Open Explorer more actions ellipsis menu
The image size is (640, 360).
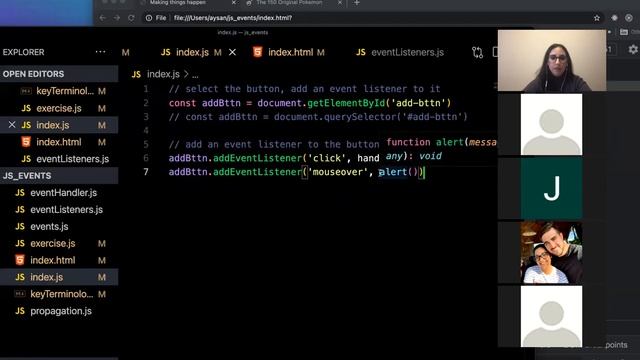click(100, 52)
